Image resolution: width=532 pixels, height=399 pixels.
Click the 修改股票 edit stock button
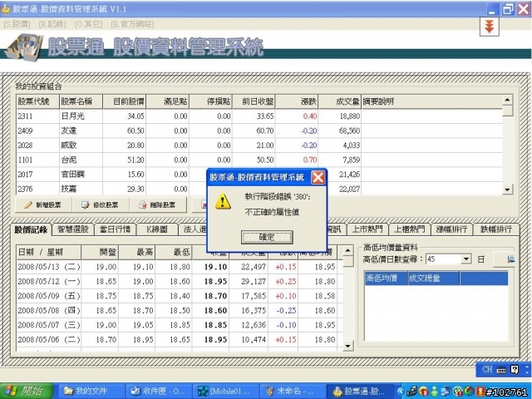[x=101, y=205]
